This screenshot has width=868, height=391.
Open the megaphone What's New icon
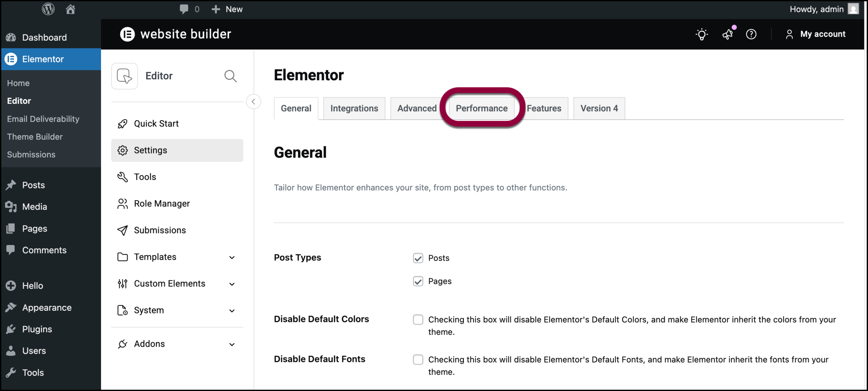point(727,34)
